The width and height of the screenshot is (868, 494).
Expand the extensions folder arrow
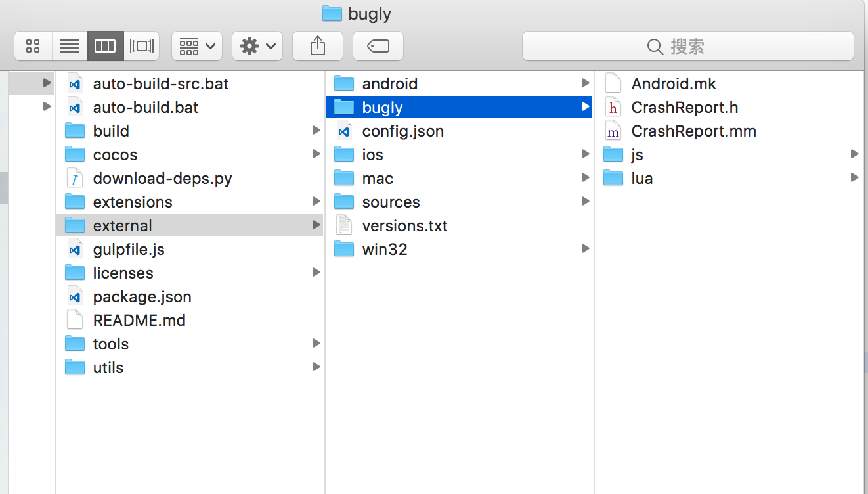(x=316, y=202)
